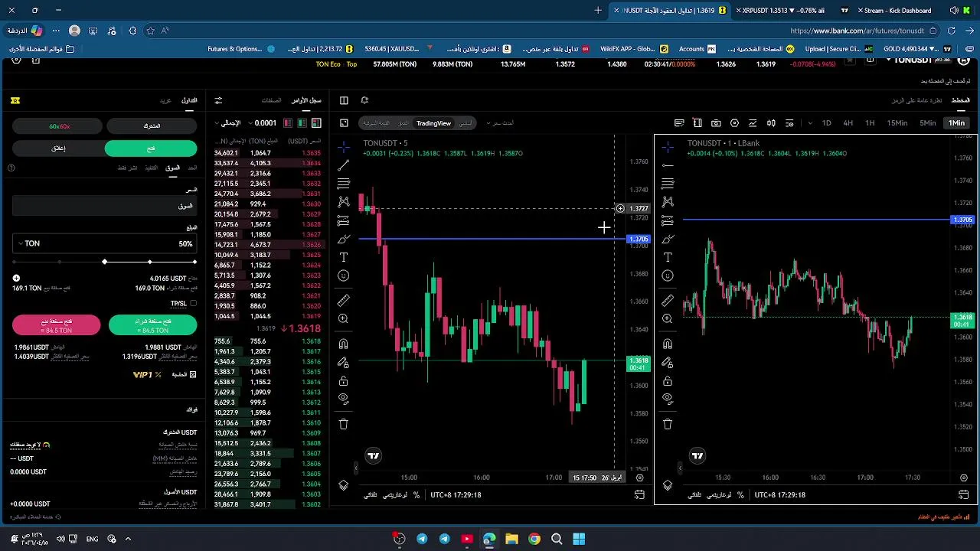Open 0.0001 price precision dropdown

(x=263, y=123)
